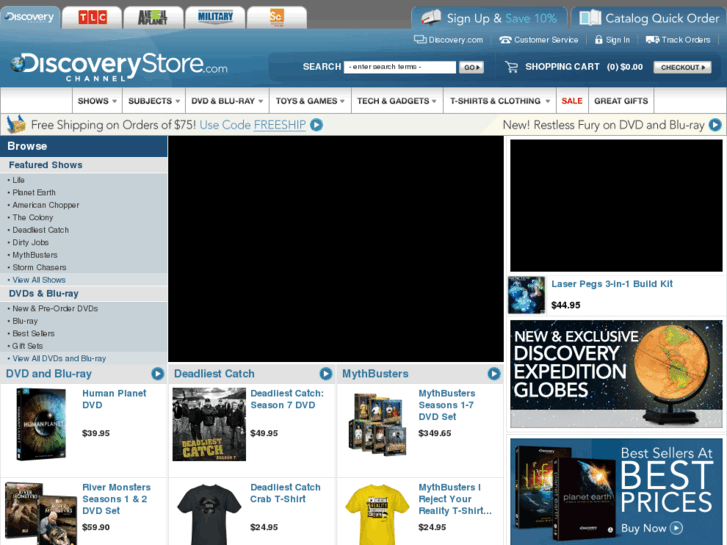Screen dimensions: 727x545
Task: Click the monitor icon next to Discovery.com
Action: tap(420, 40)
